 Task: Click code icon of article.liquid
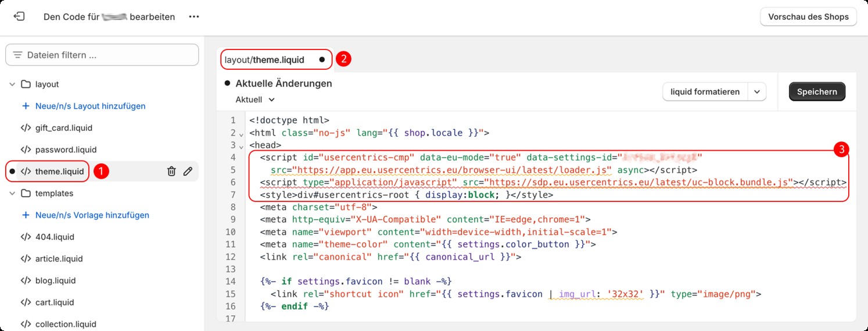click(x=26, y=259)
